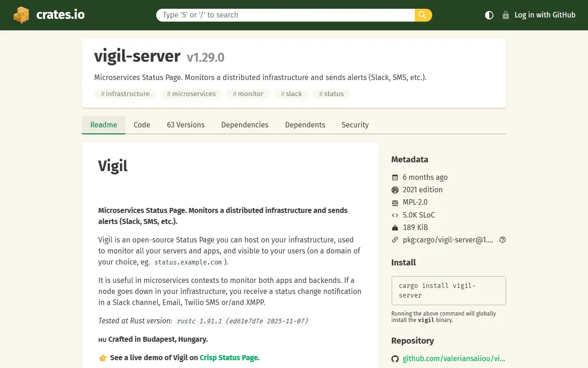588x368 pixels.
Task: Click the yellow search magnifier button
Action: pos(423,15)
